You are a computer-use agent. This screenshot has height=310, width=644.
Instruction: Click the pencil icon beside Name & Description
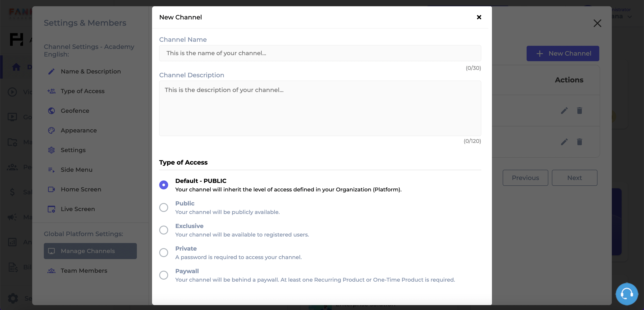51,72
